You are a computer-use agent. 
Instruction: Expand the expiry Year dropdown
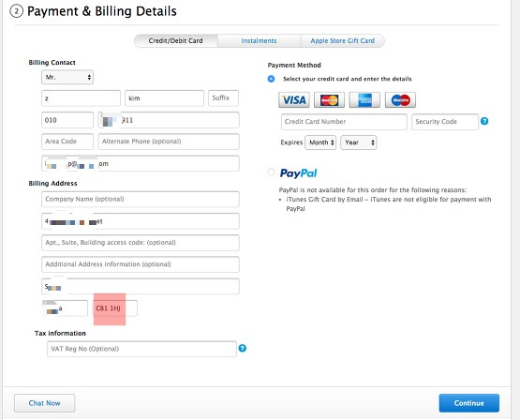[359, 142]
